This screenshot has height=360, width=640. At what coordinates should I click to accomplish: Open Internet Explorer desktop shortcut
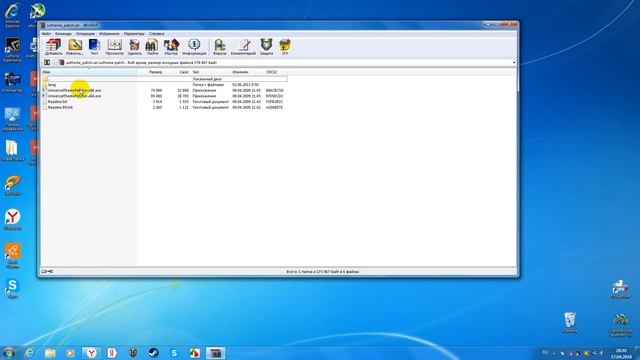click(12, 16)
